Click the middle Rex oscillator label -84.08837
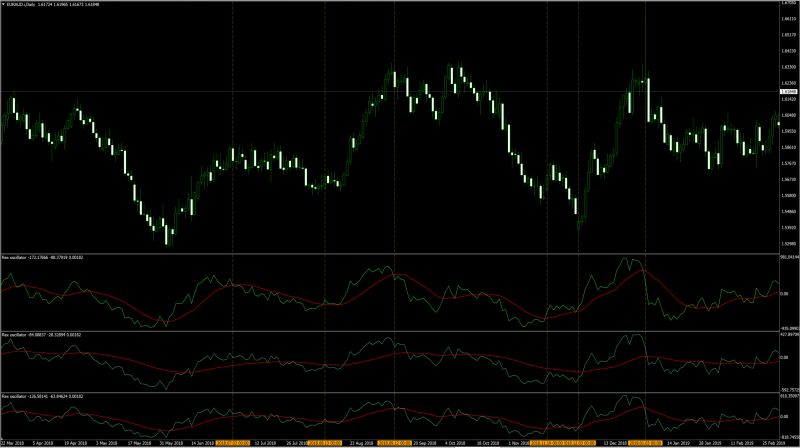Viewport: 800px width, 448px height. 41,335
